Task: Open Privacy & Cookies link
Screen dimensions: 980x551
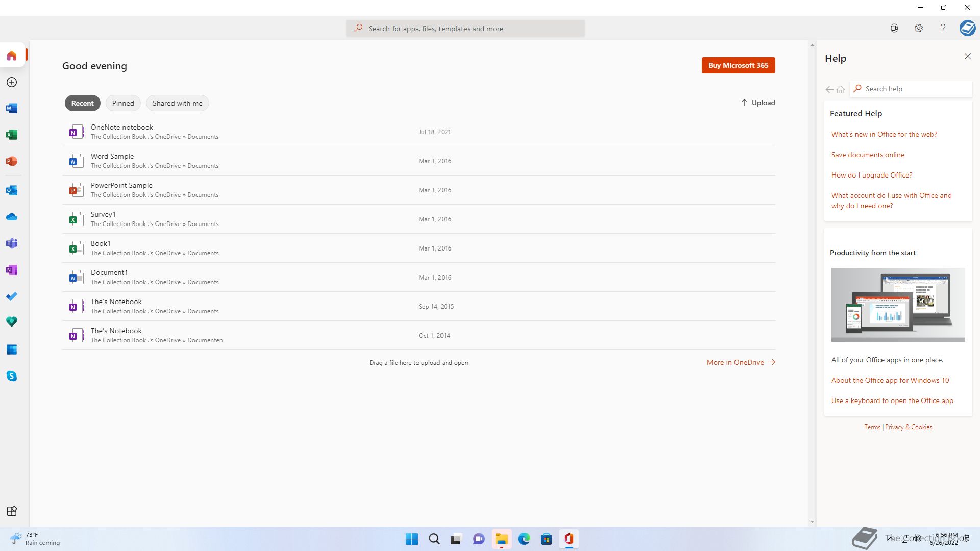Action: (909, 427)
